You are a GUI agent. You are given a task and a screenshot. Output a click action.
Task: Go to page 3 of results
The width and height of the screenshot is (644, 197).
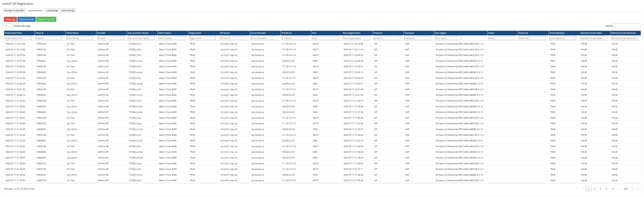[600, 189]
